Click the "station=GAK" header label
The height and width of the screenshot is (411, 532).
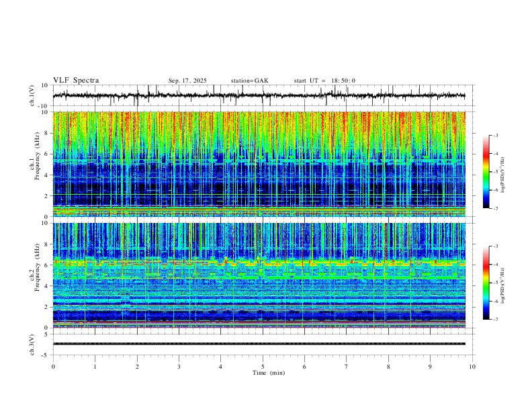click(x=249, y=81)
